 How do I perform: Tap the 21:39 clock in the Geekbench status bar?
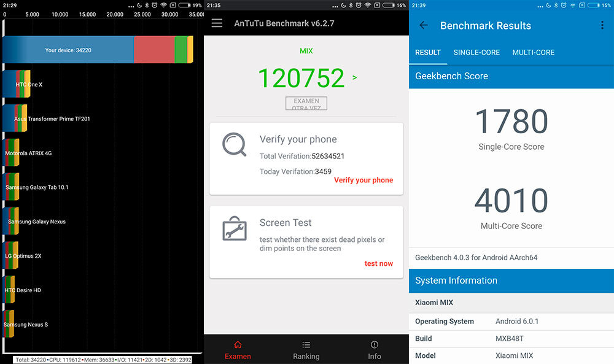419,6
